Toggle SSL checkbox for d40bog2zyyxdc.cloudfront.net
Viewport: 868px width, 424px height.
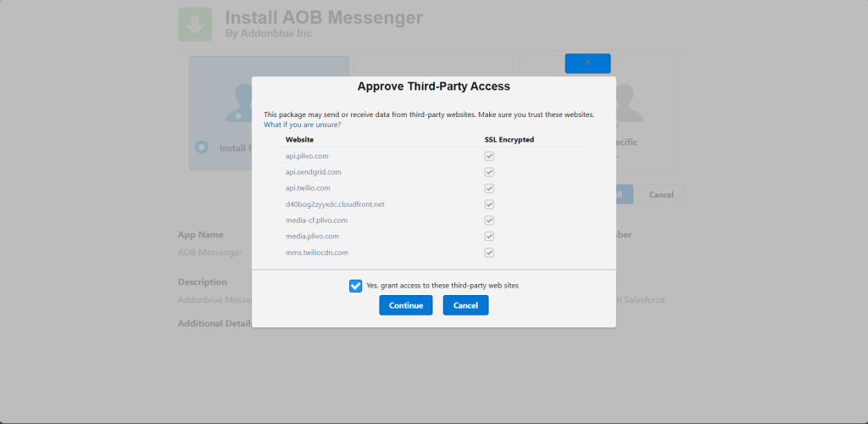[489, 204]
